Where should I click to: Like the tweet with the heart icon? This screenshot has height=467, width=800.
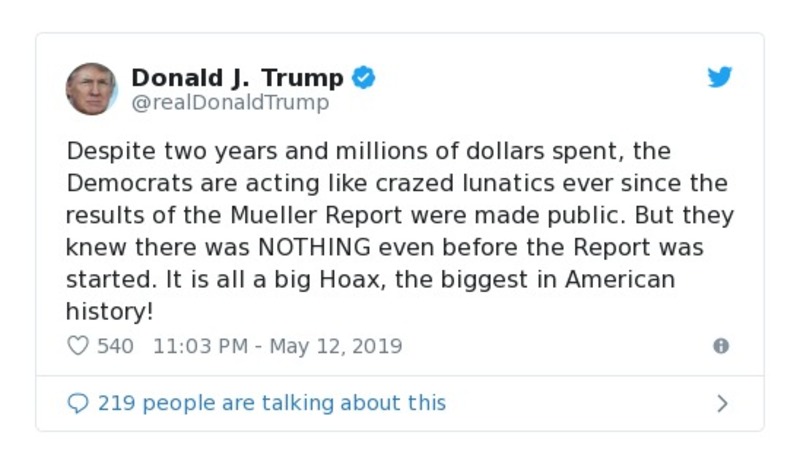(x=78, y=346)
